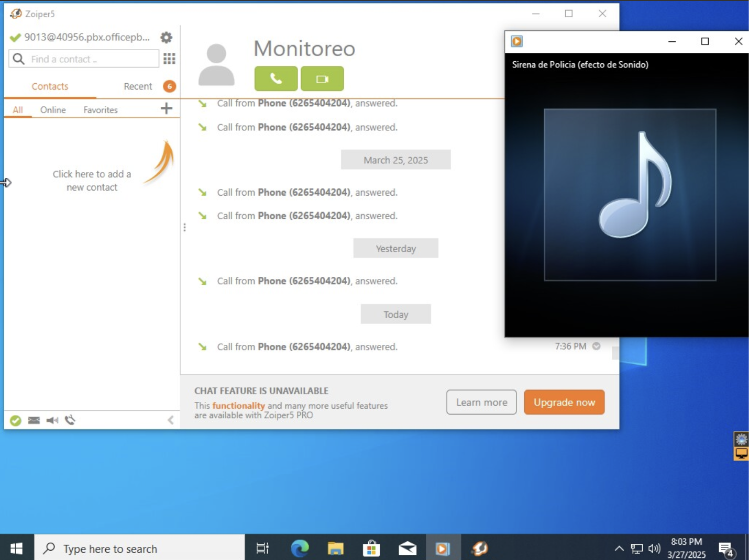Click the green availability status icon
The height and width of the screenshot is (560, 749).
[16, 420]
